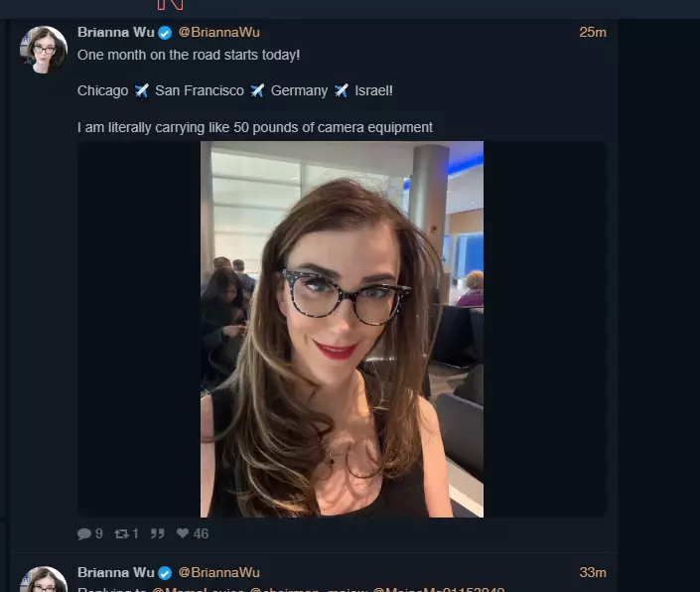The height and width of the screenshot is (592, 700).
Task: Click the 33m timestamp
Action: click(x=593, y=572)
